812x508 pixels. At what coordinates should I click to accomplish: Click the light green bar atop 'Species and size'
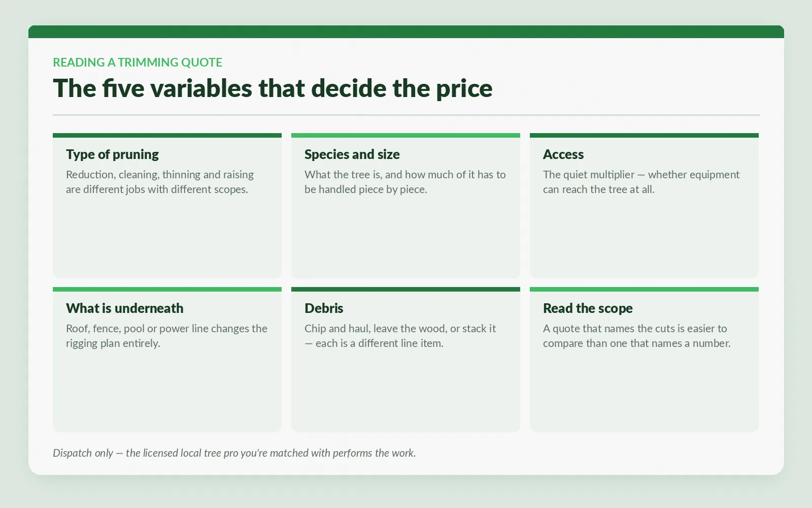(405, 136)
